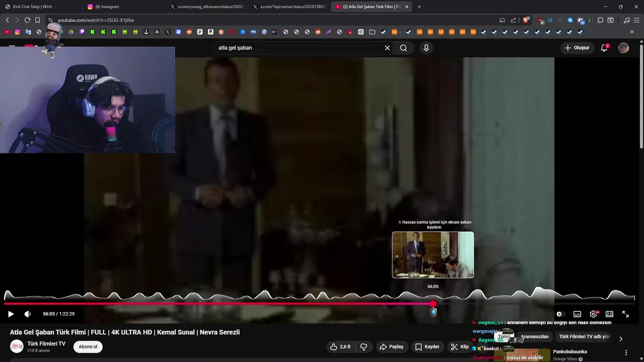This screenshot has height=362, width=644.
Task: Create a clip with the Klip button
Action: [460, 347]
